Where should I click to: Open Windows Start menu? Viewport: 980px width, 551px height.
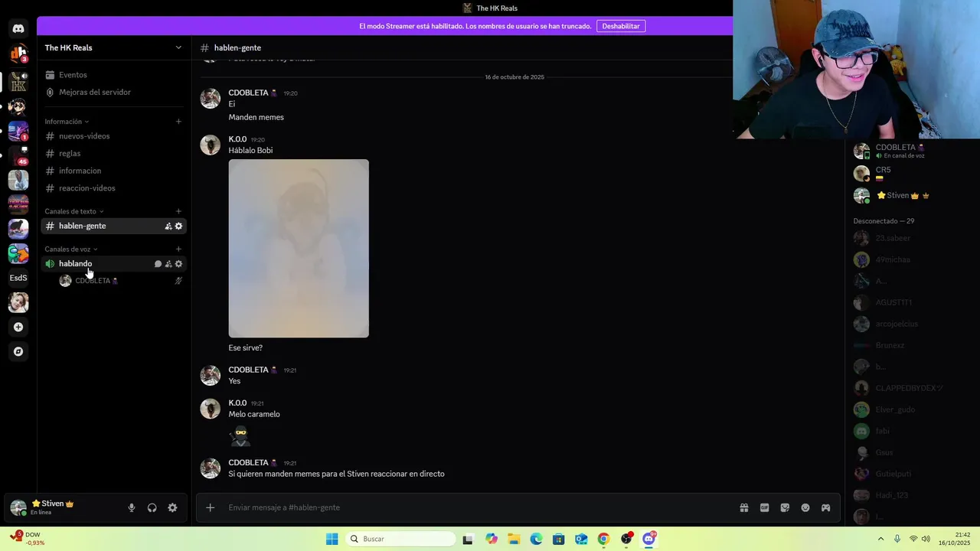332,539
